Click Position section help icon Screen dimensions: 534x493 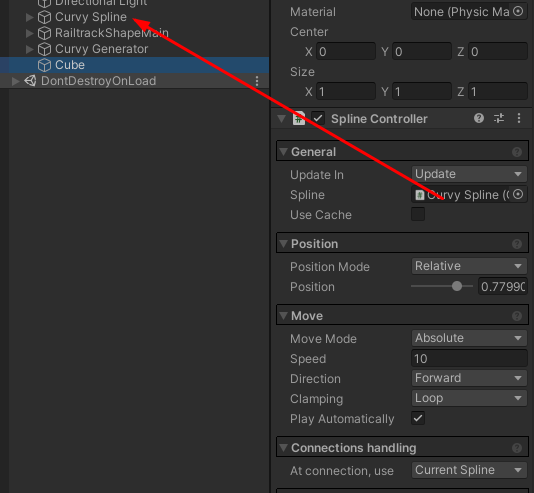click(517, 244)
